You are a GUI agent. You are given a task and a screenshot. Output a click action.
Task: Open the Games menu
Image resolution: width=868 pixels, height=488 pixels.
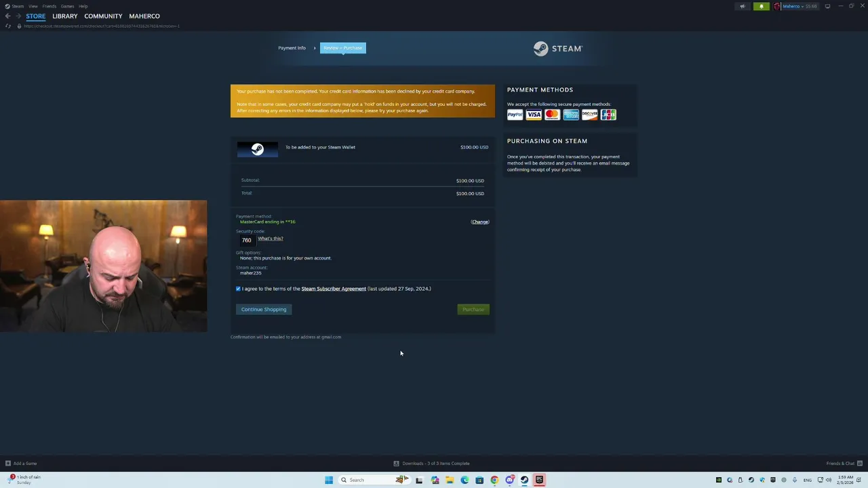click(67, 6)
